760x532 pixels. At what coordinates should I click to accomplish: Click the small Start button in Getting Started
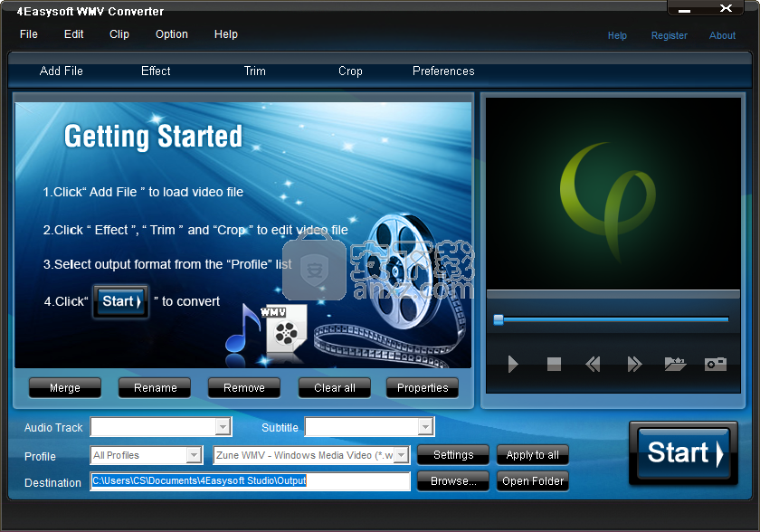[x=120, y=301]
